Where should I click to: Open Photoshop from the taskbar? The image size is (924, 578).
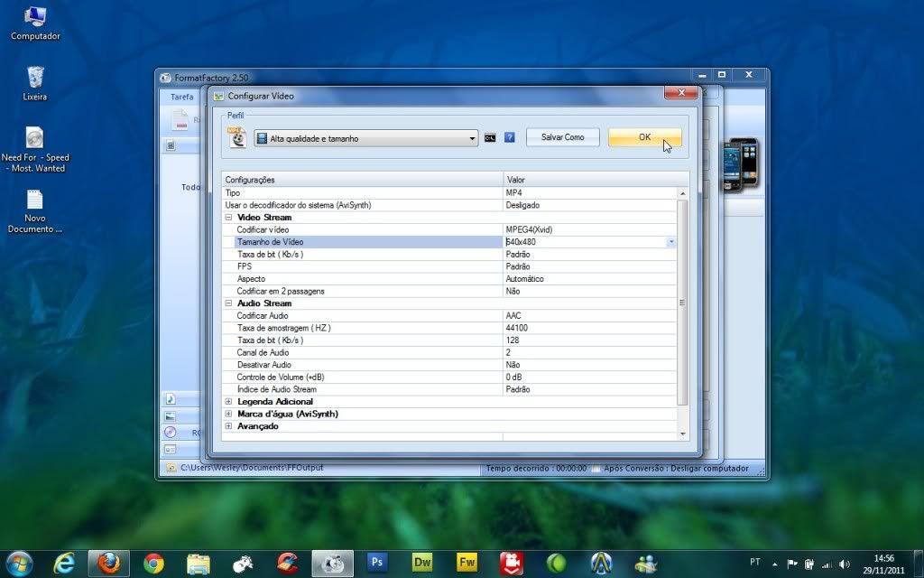tap(377, 564)
